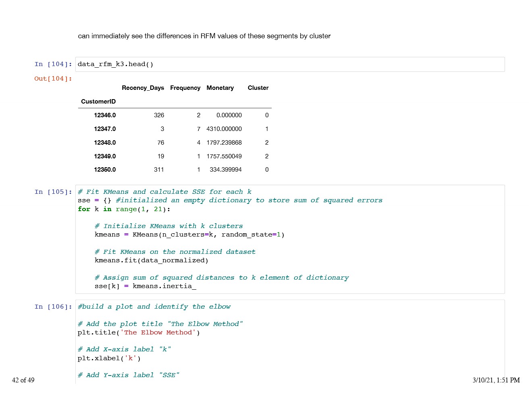
Task: Click the CustomerID index header
Action: click(x=98, y=102)
